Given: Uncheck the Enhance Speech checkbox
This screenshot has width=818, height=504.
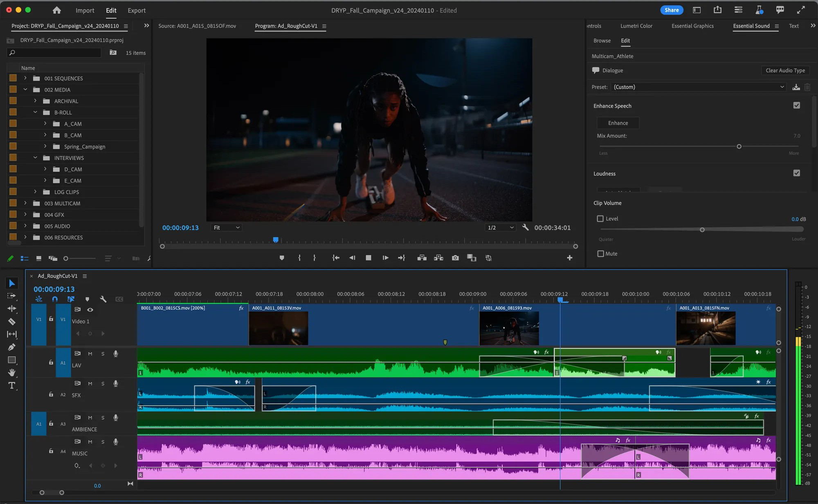Looking at the screenshot, I should point(797,105).
